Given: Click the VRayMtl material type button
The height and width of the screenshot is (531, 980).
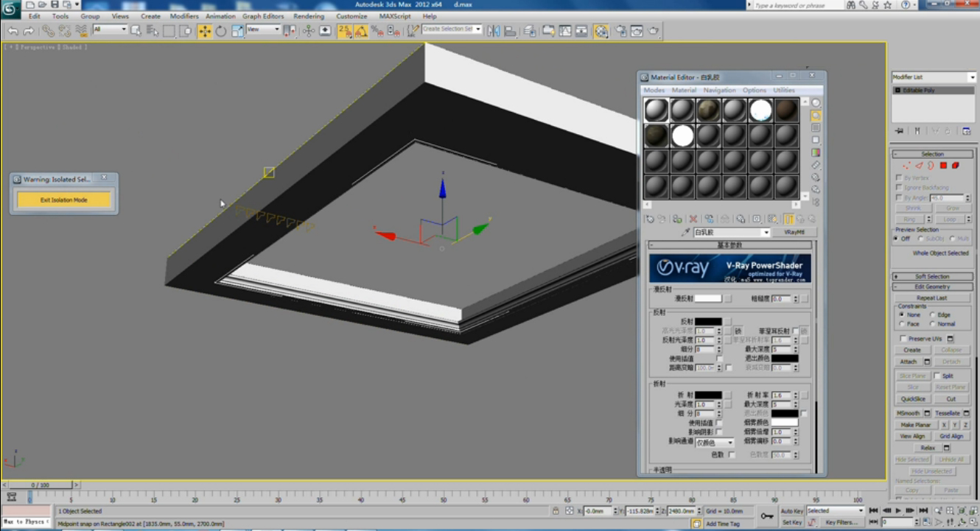Looking at the screenshot, I should (x=794, y=232).
